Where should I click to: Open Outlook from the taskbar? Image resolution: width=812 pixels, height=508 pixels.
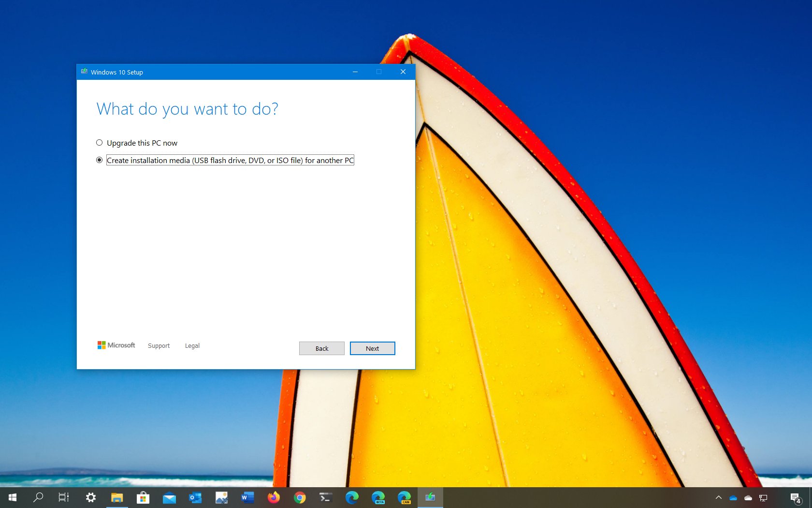click(x=195, y=497)
